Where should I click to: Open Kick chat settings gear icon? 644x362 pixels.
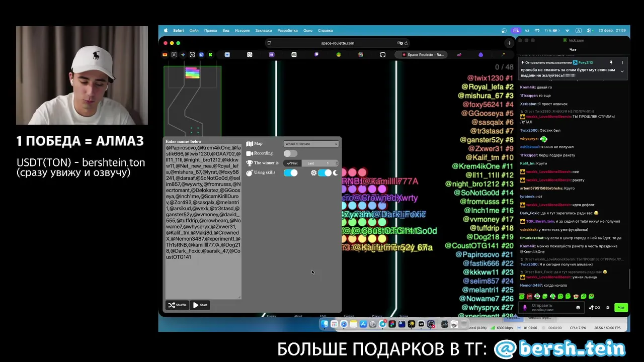pos(608,307)
